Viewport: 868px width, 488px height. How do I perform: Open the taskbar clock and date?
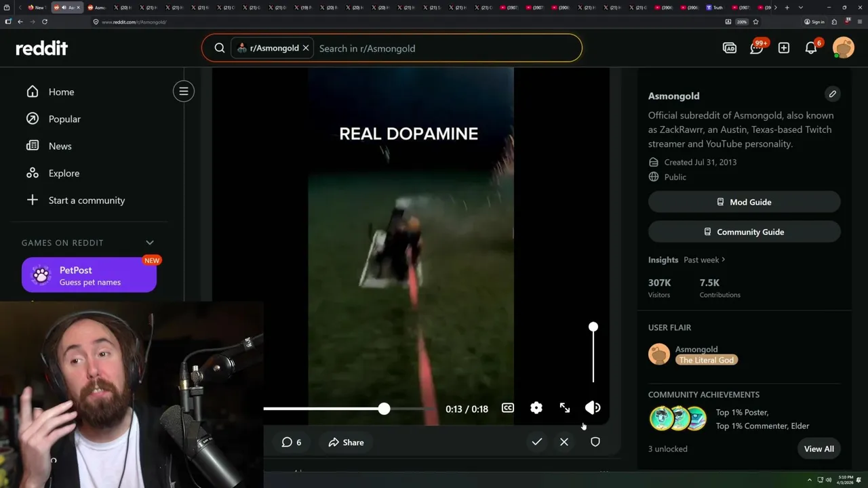(845, 480)
